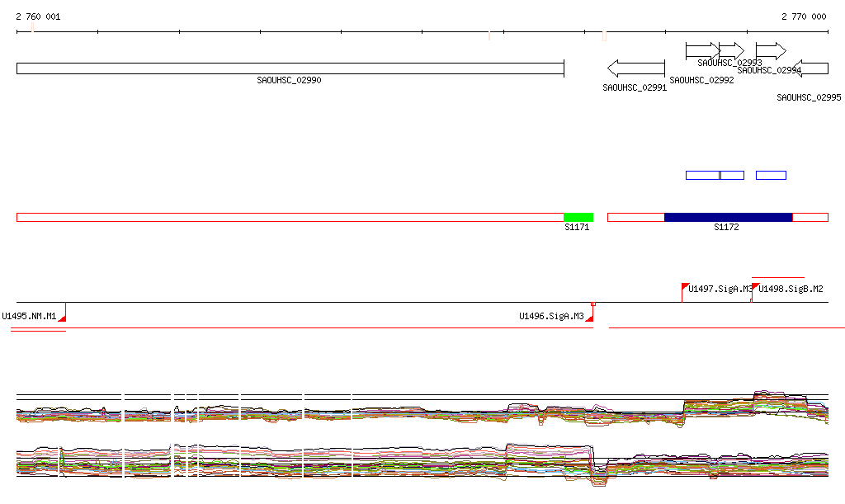Click the U1498.SigB.M2 label
This screenshot has height=504, width=845.
click(791, 290)
